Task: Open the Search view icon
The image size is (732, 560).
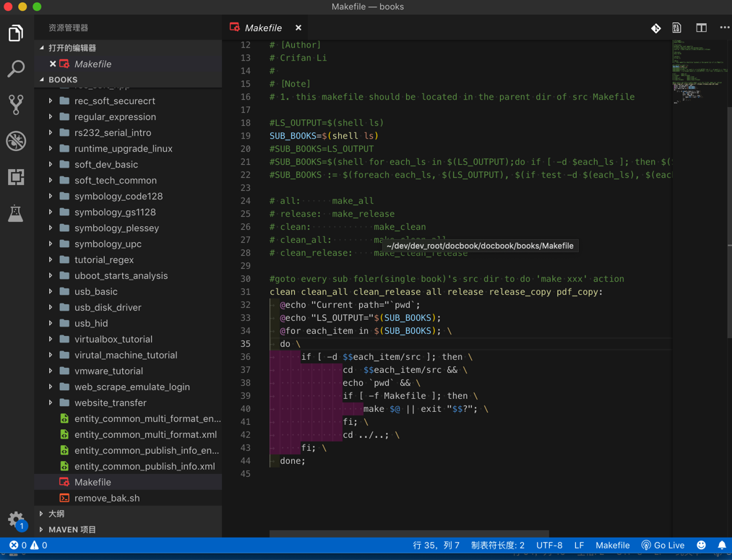Action: click(16, 69)
